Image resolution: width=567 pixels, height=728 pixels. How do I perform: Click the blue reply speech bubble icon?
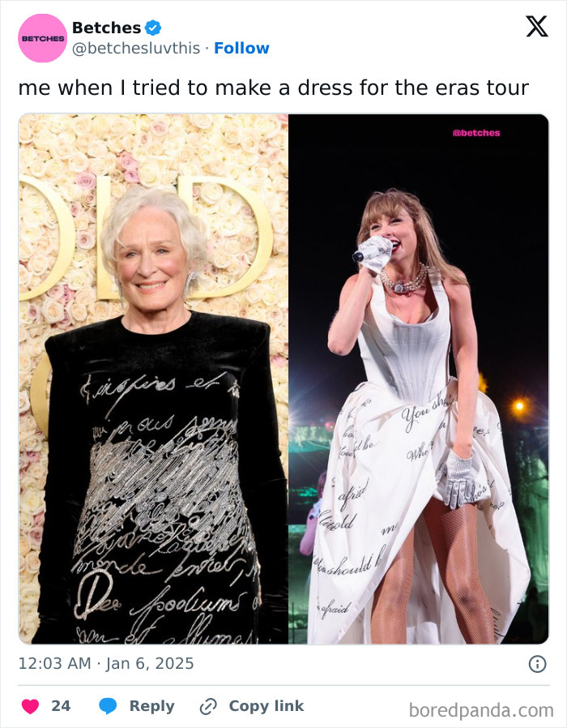(108, 706)
